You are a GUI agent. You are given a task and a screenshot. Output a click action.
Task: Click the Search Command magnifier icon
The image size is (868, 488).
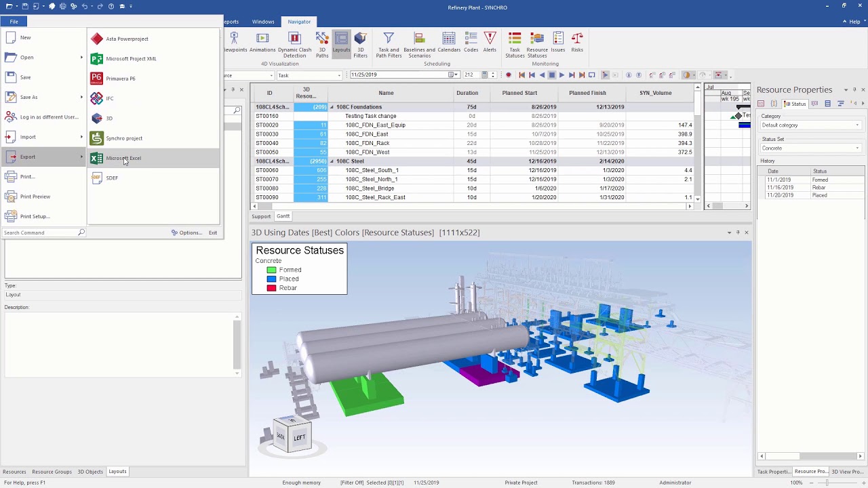81,232
